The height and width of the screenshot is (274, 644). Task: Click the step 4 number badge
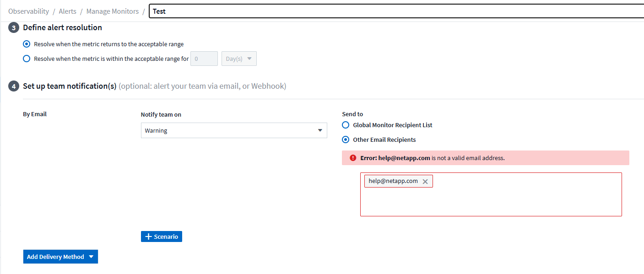click(x=14, y=86)
